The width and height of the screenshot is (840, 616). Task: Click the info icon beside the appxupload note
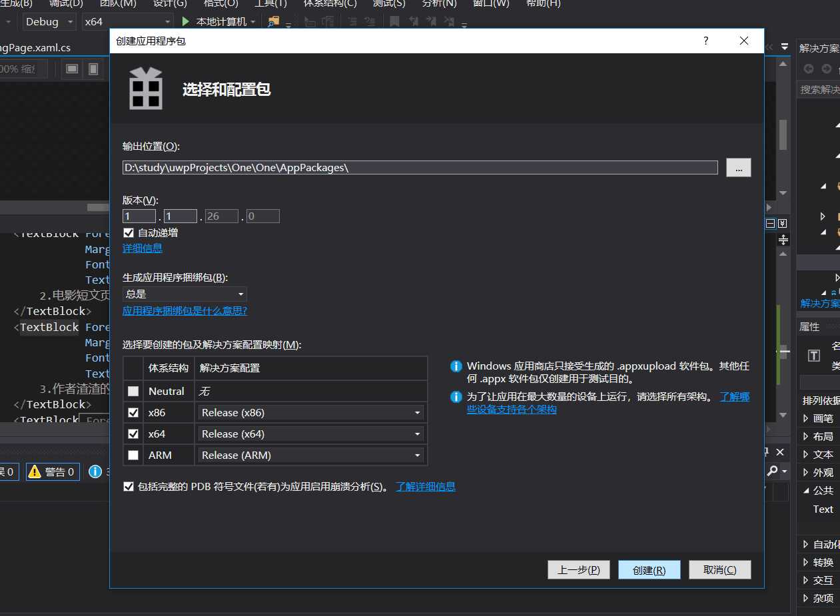click(x=456, y=366)
